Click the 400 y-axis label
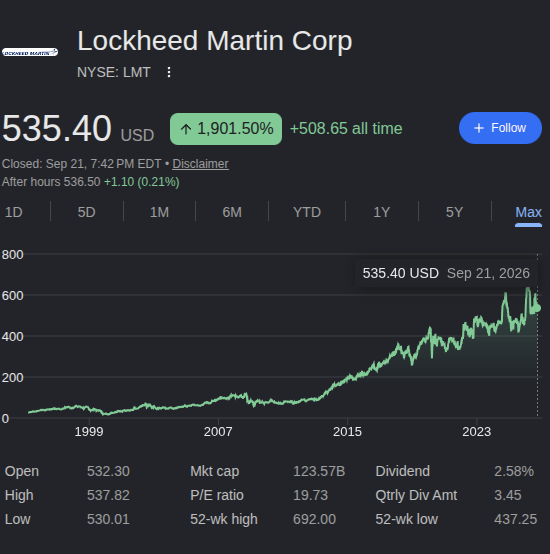Screen dimensions: 550x554 pos(12,336)
